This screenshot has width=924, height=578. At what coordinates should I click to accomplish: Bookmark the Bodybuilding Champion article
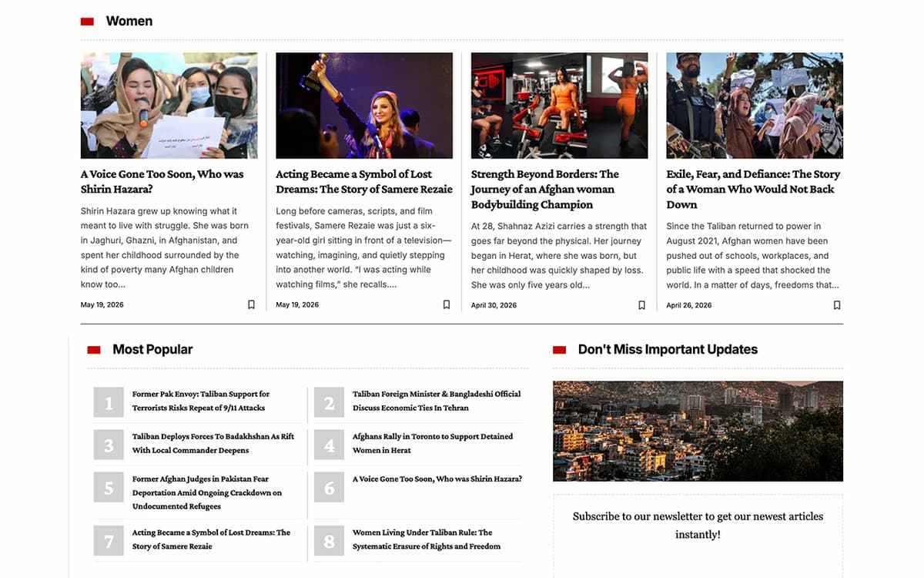click(x=641, y=305)
